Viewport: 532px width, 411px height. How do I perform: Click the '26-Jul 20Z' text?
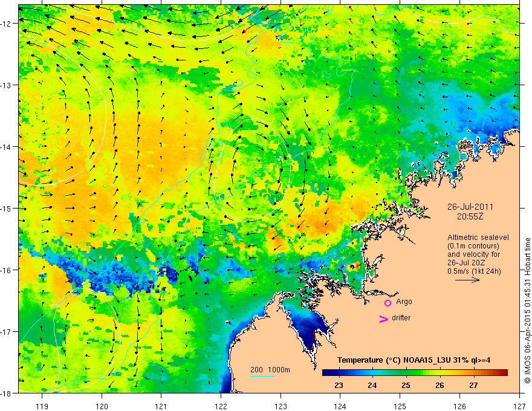click(x=466, y=263)
